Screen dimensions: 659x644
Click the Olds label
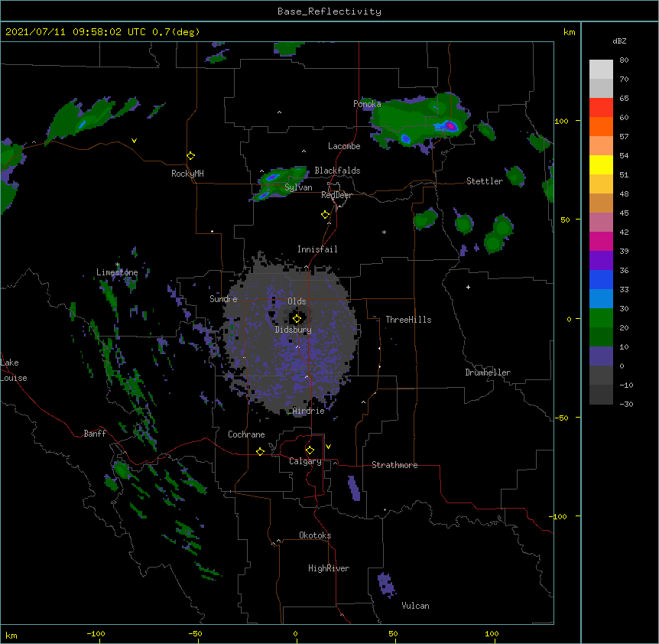coord(297,301)
